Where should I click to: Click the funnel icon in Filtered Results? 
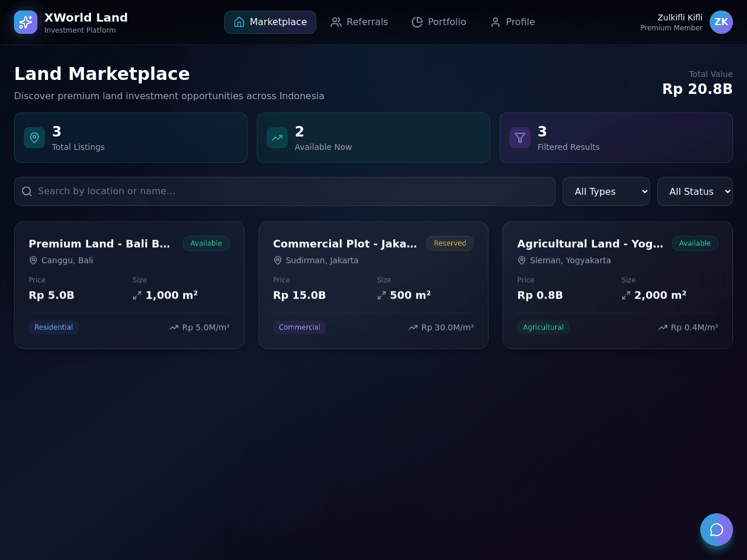[x=520, y=138]
